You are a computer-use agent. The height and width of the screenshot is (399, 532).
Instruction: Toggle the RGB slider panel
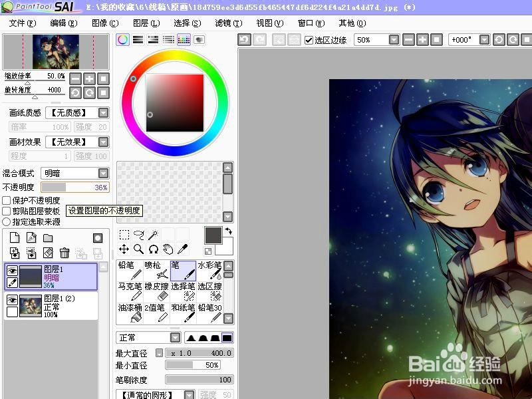(x=138, y=40)
